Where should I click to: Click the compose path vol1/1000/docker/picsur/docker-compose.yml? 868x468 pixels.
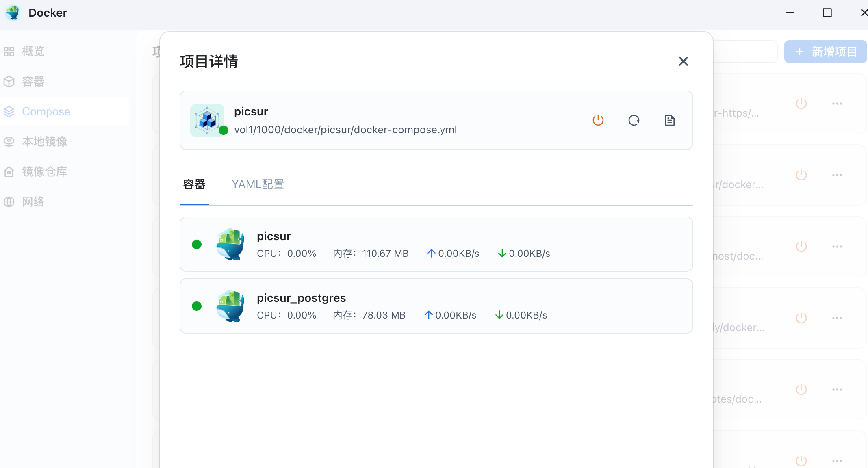(x=345, y=130)
